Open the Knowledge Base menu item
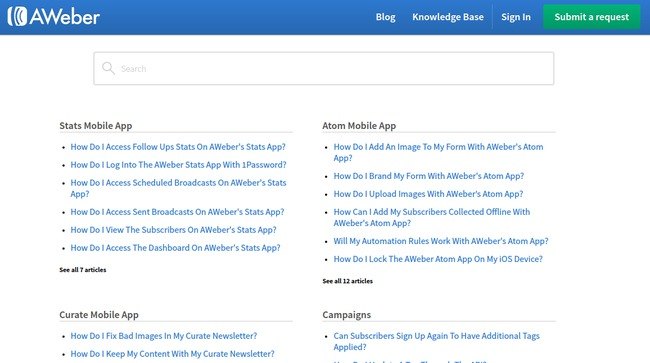The width and height of the screenshot is (650, 363). (x=448, y=17)
